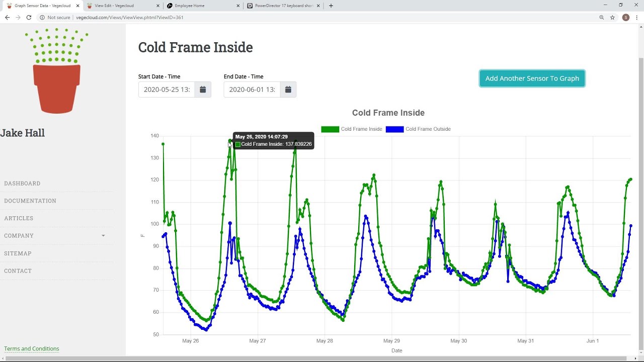Open ARTICLES in sidebar
Image resolution: width=644 pixels, height=362 pixels.
(19, 218)
